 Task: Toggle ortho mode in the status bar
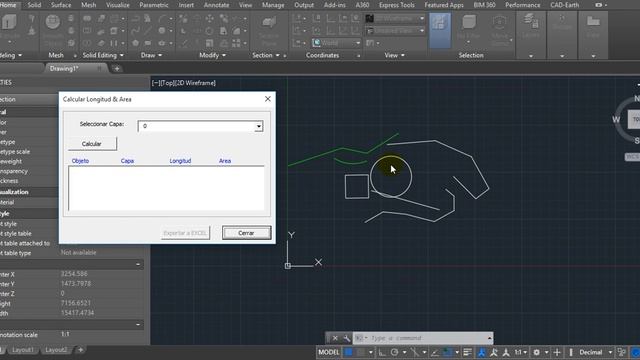[x=382, y=352]
